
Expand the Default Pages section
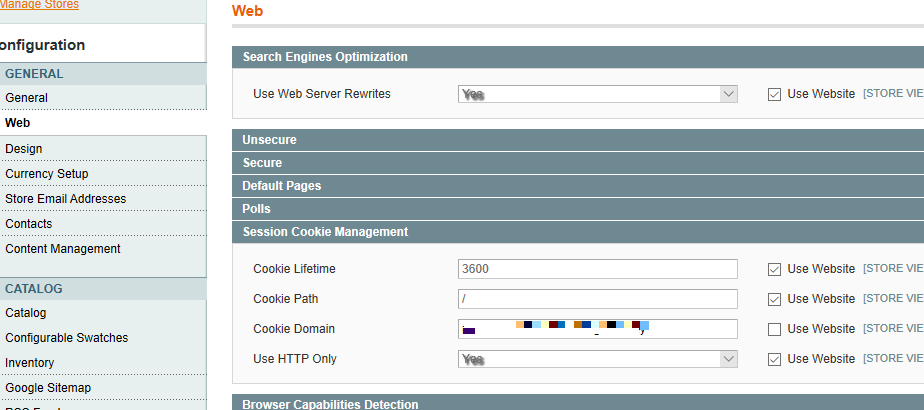point(281,186)
